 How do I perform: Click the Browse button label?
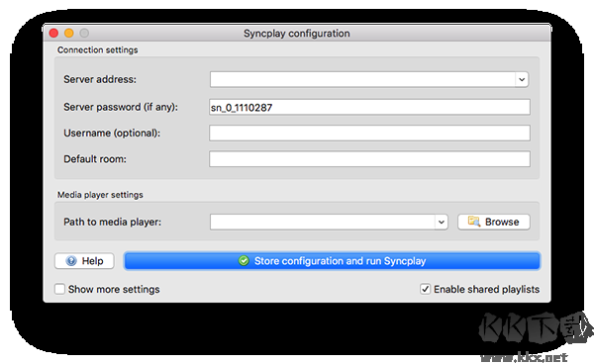point(502,222)
